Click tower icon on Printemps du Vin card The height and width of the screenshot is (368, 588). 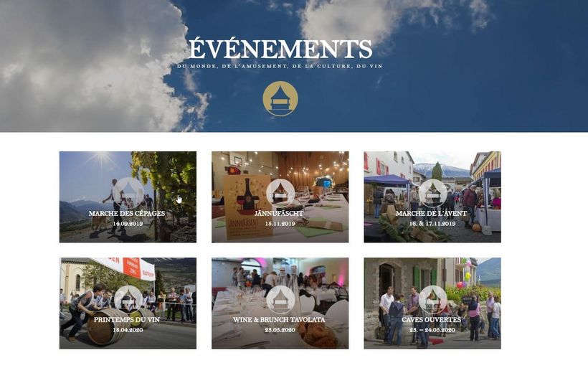pos(128,299)
